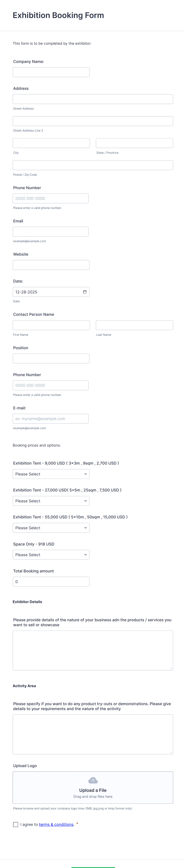Click the Postal / Zip Code field

point(93,165)
